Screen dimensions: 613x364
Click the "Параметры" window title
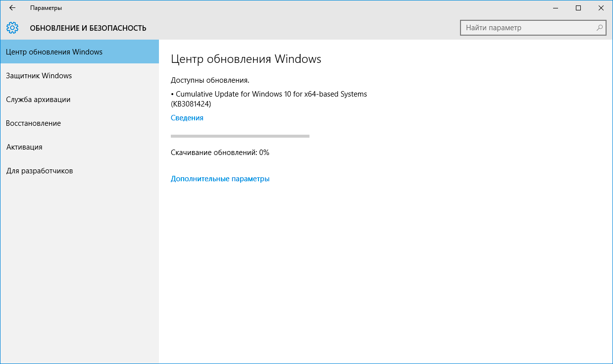click(x=46, y=8)
